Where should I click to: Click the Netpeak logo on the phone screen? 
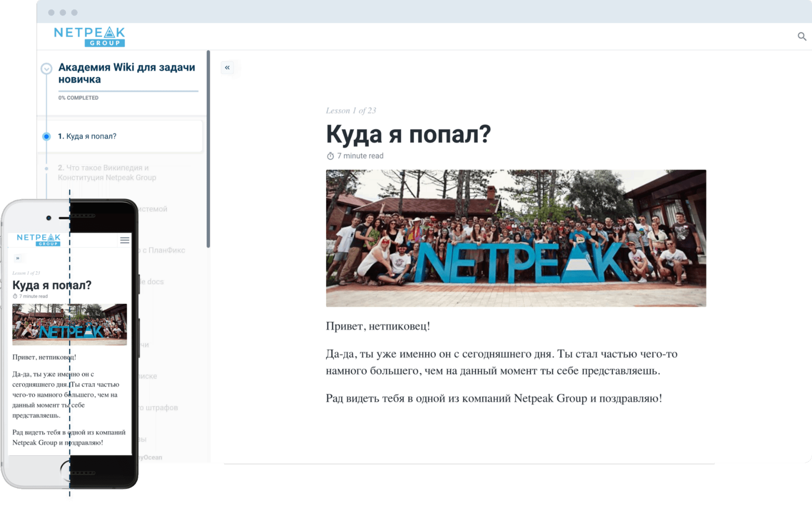pyautogui.click(x=39, y=240)
